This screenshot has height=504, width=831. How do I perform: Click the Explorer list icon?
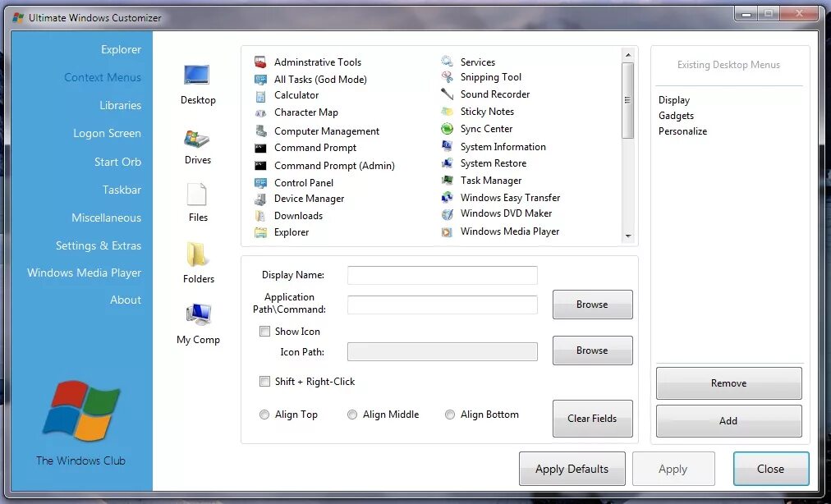pos(260,232)
